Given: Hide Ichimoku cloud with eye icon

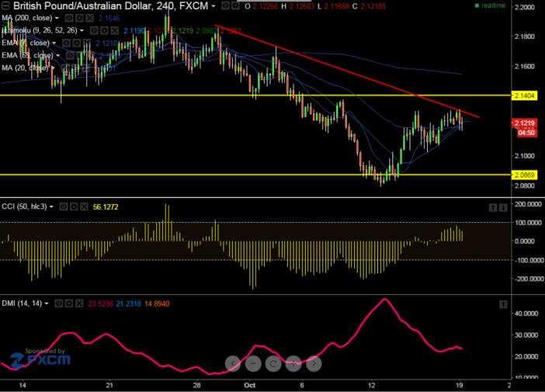Looking at the screenshot, I should (x=94, y=30).
